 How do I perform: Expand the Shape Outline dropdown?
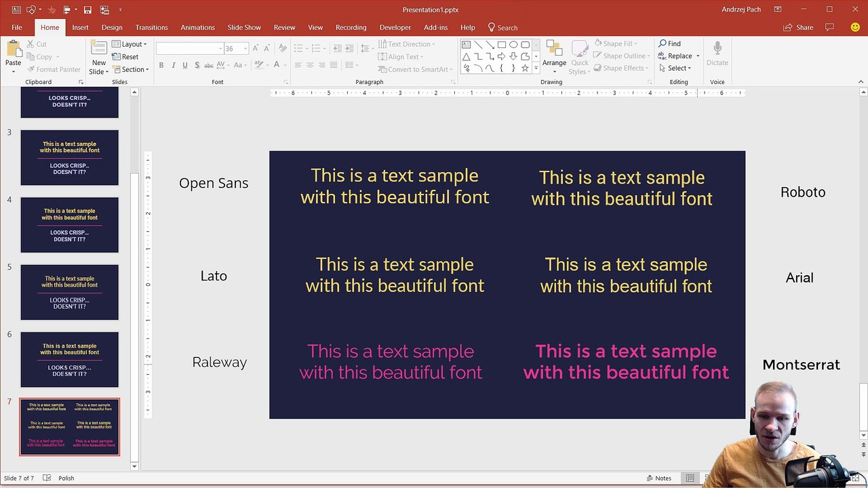tap(650, 56)
